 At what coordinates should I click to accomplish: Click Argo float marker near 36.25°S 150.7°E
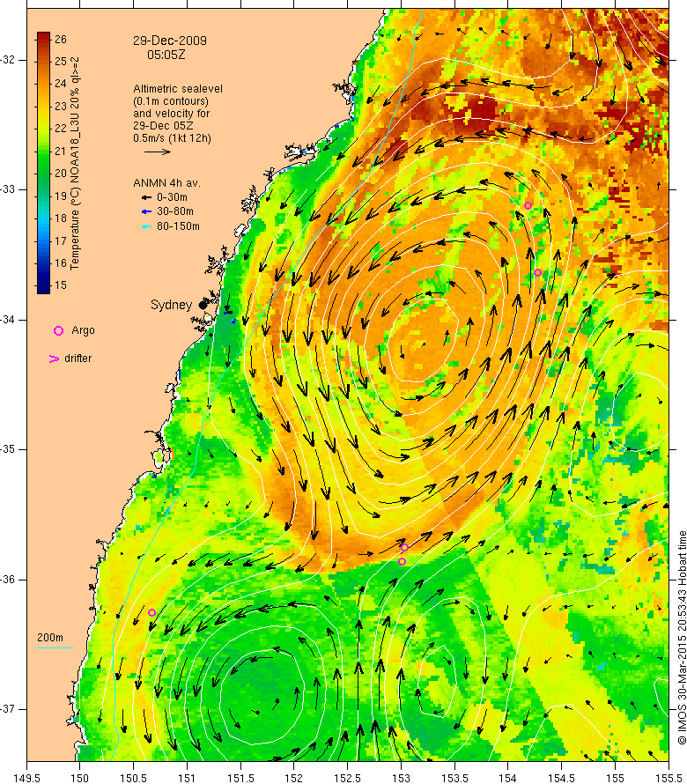152,612
